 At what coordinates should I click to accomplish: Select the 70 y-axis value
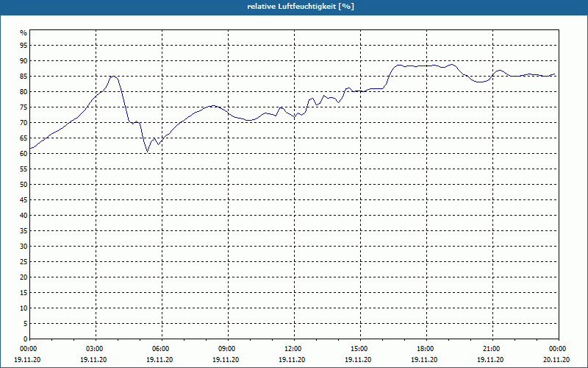point(24,123)
